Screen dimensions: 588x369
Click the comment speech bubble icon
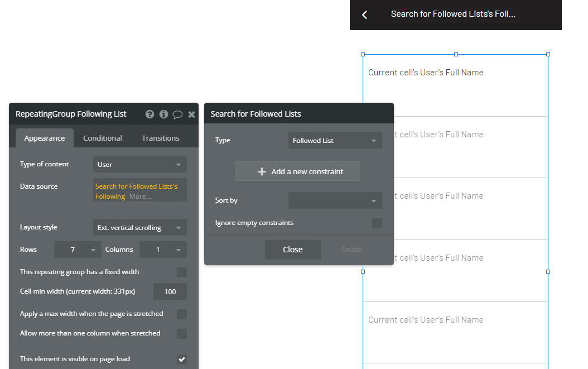click(177, 114)
